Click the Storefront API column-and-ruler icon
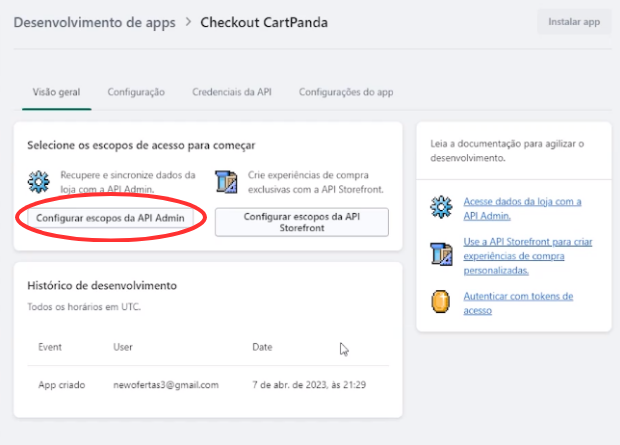The width and height of the screenshot is (620, 445). (226, 182)
